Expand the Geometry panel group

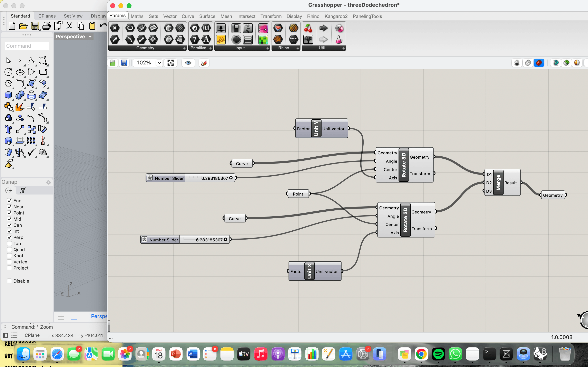[x=184, y=48]
